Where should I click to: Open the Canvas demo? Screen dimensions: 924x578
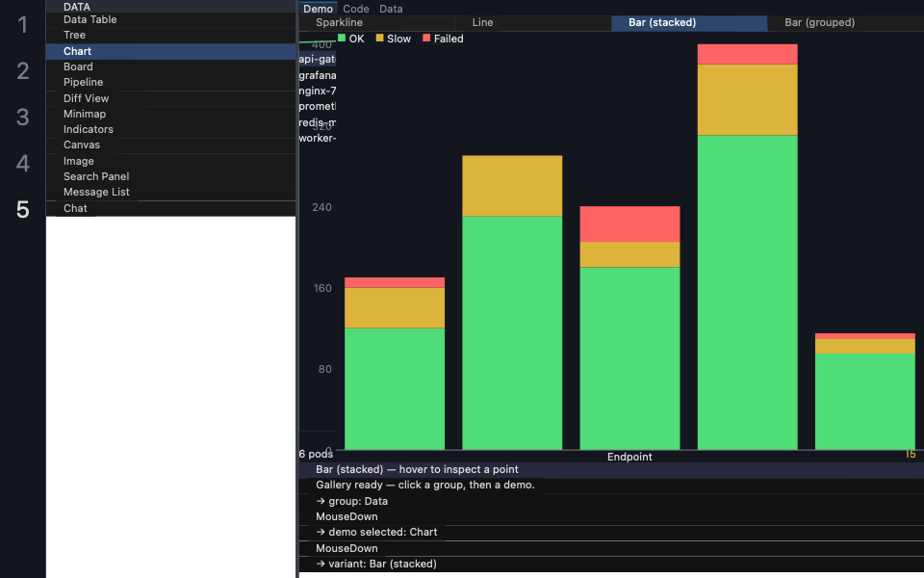[171, 145]
